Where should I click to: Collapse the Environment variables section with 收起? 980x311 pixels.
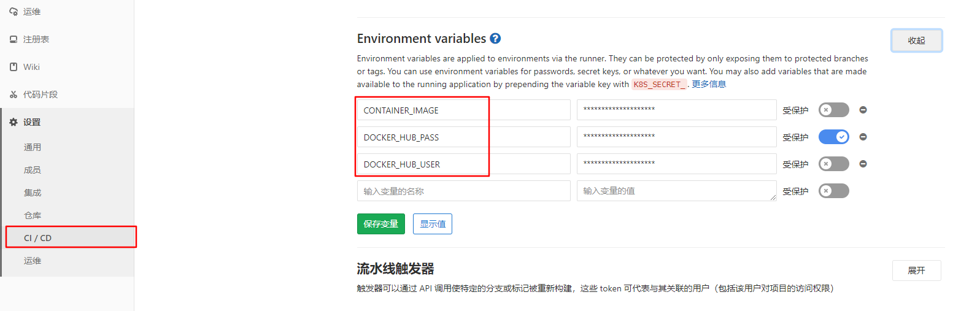tap(916, 40)
